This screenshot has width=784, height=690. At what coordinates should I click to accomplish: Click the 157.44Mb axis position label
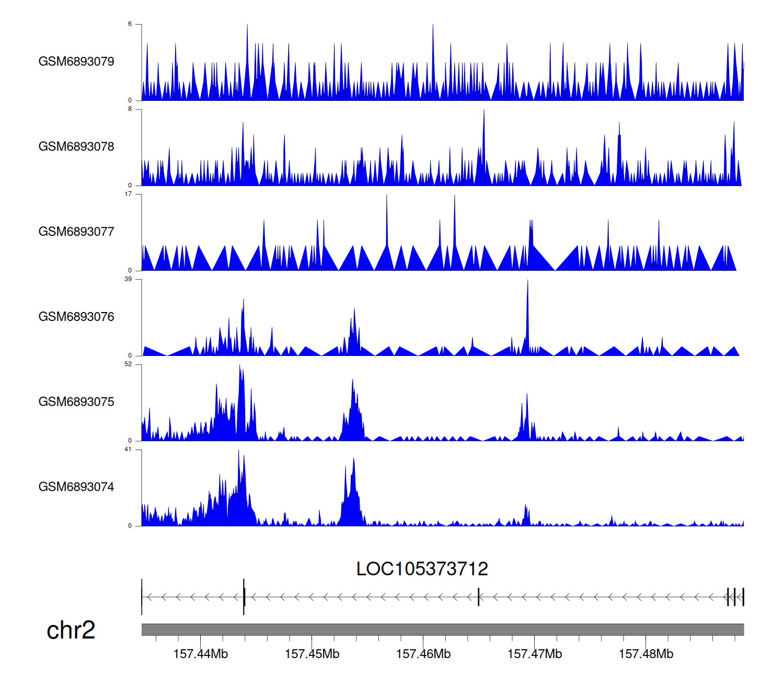(x=201, y=654)
